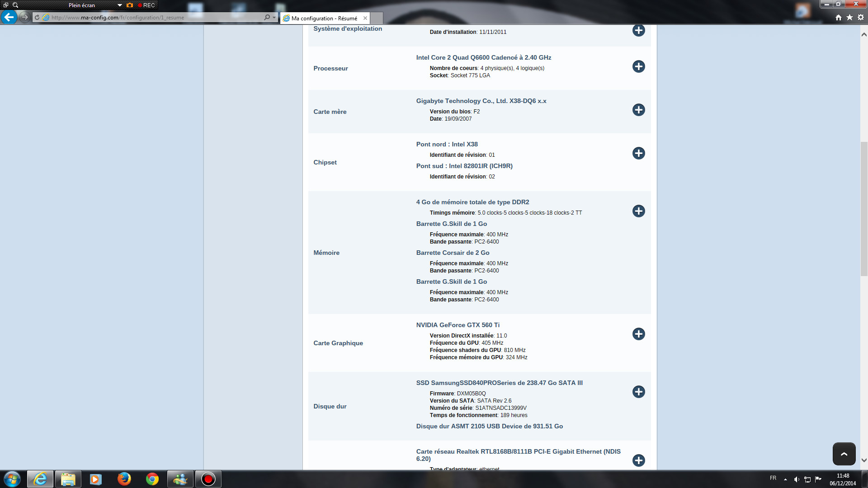The image size is (868, 488).
Task: Click the 'Numéro de série: S1ATNSADC13999V' line
Action: [x=478, y=408]
